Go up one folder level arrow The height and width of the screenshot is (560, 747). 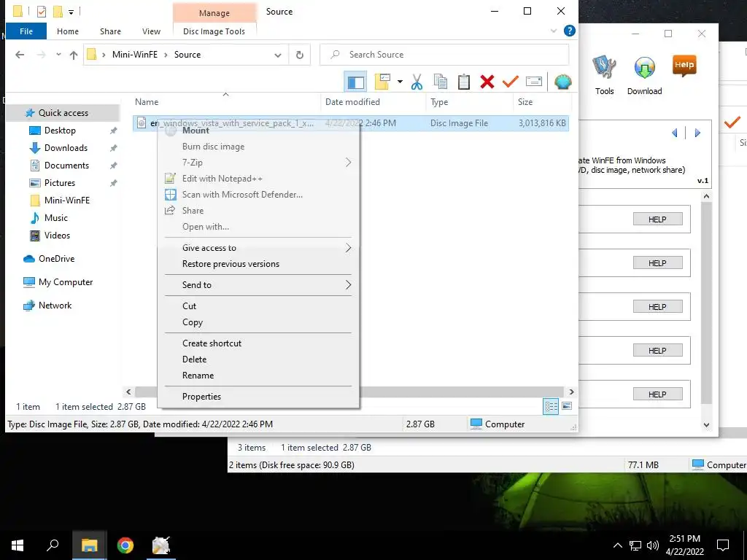click(74, 55)
